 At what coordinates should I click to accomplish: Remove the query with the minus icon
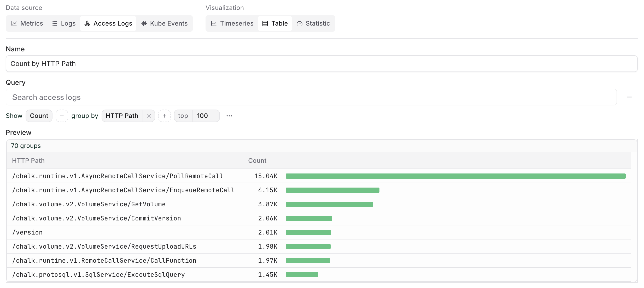coord(629,97)
